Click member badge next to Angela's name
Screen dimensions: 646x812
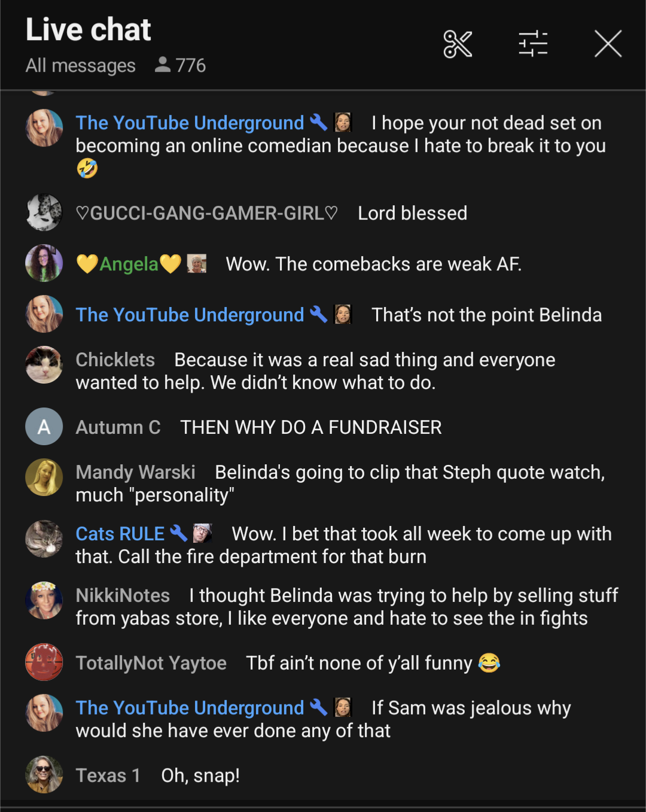click(196, 263)
